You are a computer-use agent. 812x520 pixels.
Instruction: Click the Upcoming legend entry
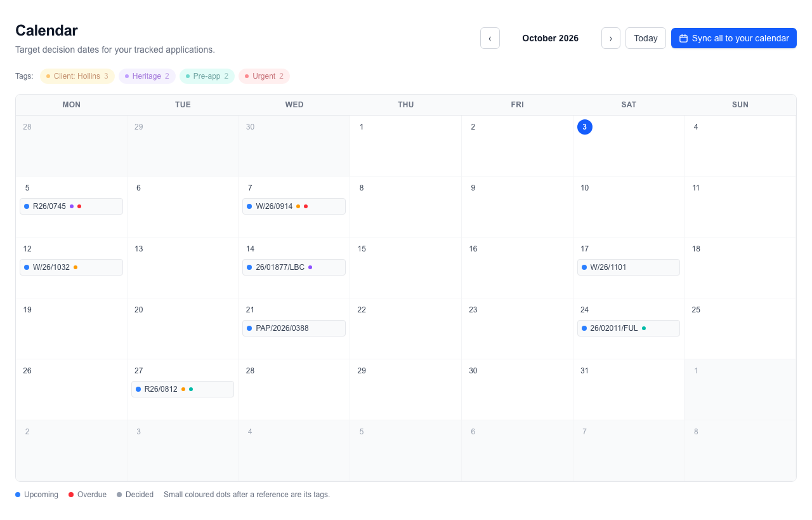37,495
